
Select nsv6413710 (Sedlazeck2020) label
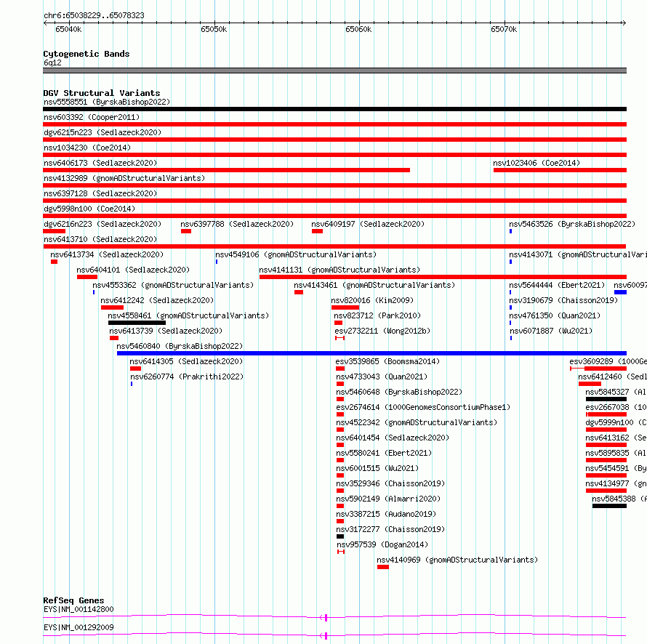[100, 239]
